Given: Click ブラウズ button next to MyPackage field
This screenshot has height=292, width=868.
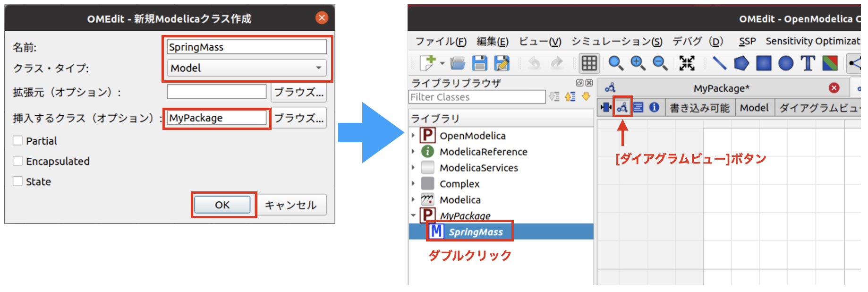Looking at the screenshot, I should pos(299,118).
